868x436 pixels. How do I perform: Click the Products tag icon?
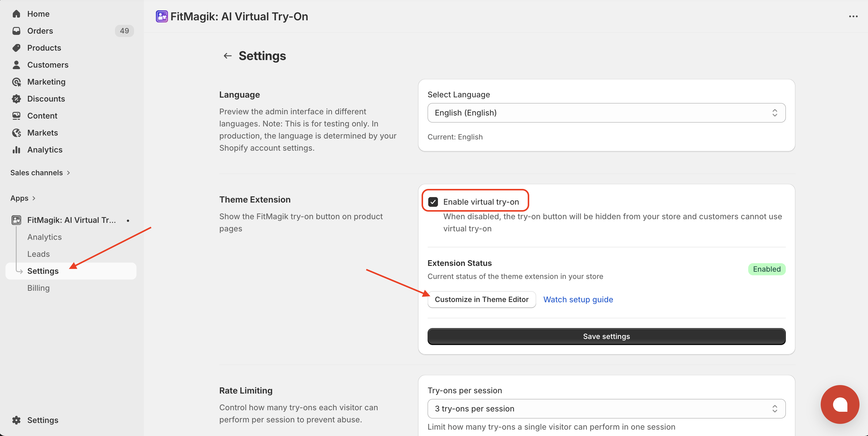pos(16,48)
